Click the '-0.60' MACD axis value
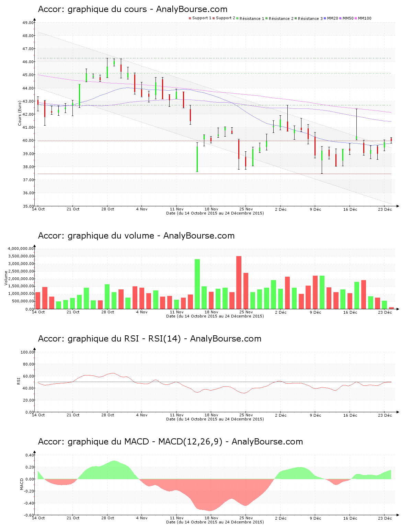This screenshot has width=412, height=532. (x=28, y=516)
